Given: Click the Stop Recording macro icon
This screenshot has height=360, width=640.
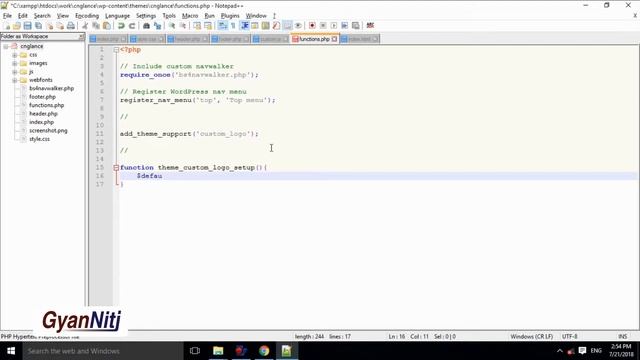Looking at the screenshot, I should pyautogui.click(x=323, y=26).
